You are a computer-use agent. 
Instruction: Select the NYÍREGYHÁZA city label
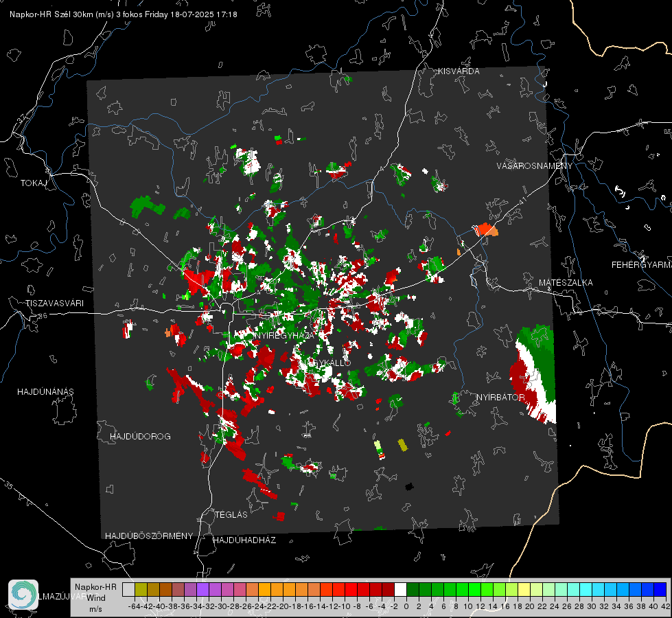click(285, 335)
